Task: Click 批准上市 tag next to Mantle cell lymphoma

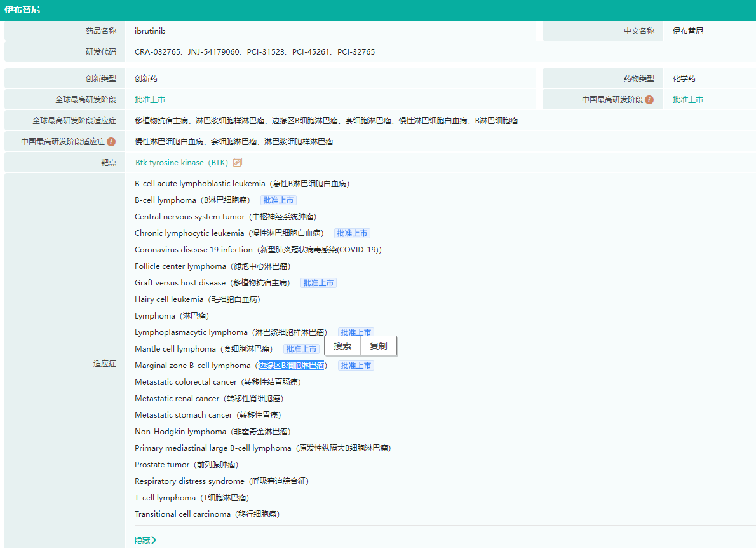Action: point(301,349)
